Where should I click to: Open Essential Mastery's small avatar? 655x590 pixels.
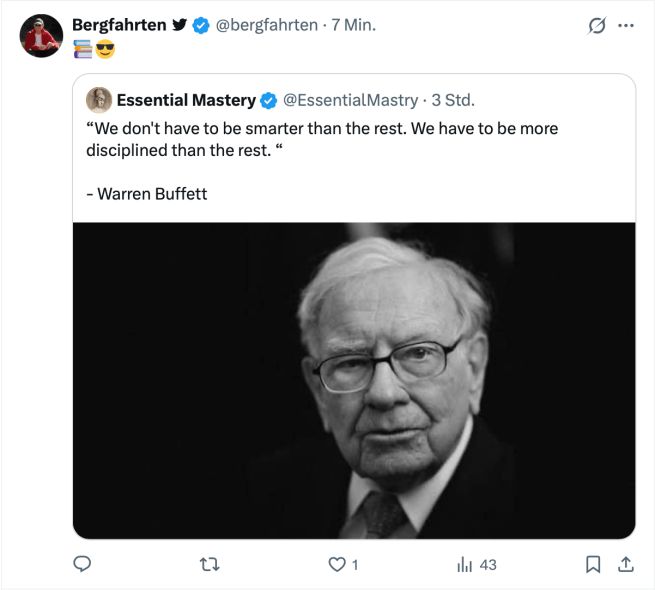click(x=99, y=100)
